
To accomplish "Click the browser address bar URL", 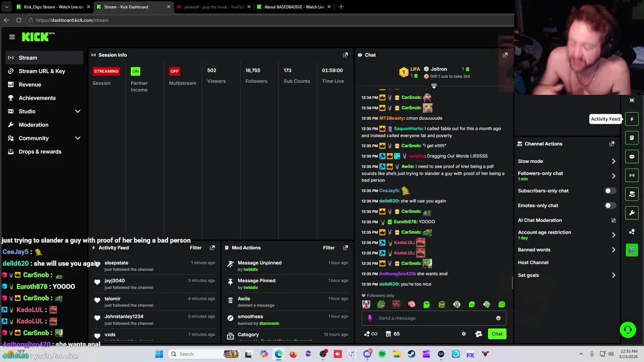I will (x=72, y=20).
